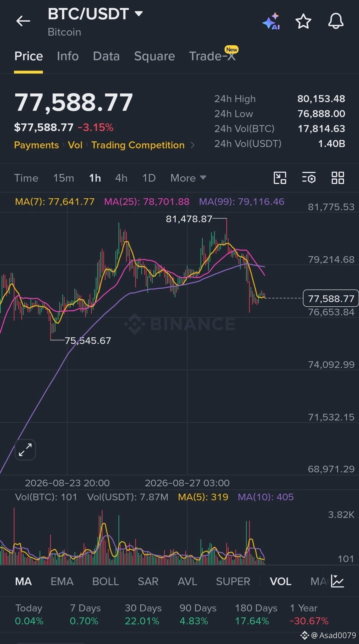The image size is (359, 644).
Task: Add BTC/USDT to favorites with star
Action: (x=303, y=21)
